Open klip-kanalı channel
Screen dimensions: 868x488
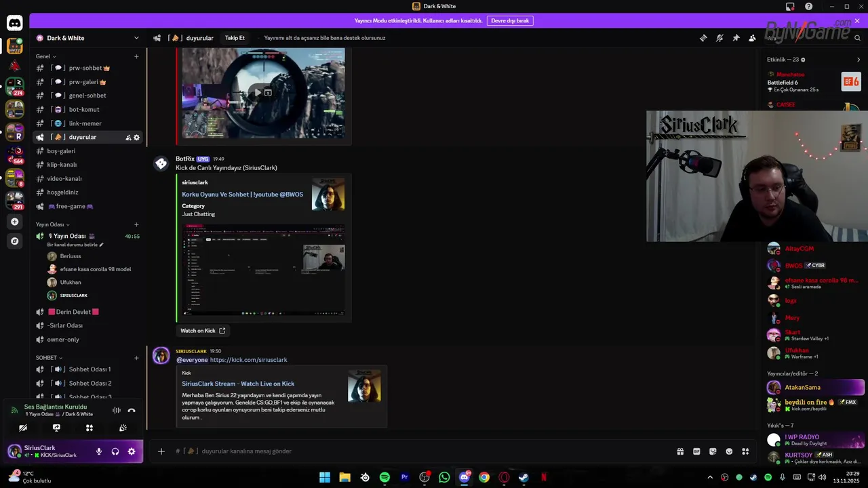pos(88,165)
